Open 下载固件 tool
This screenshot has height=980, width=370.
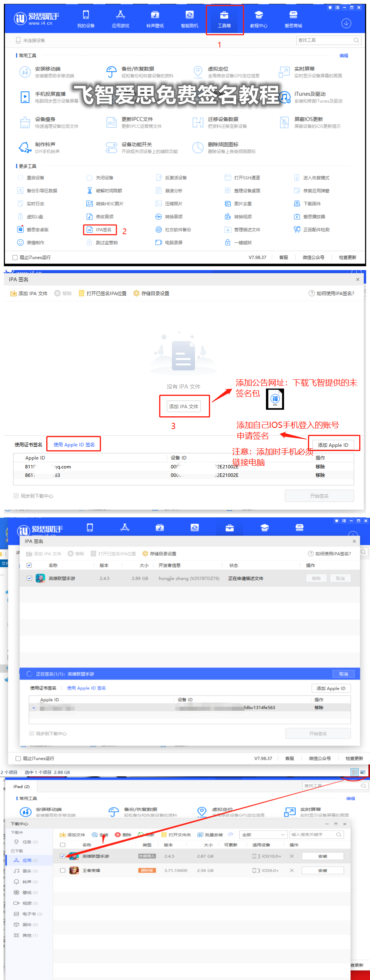(308, 204)
